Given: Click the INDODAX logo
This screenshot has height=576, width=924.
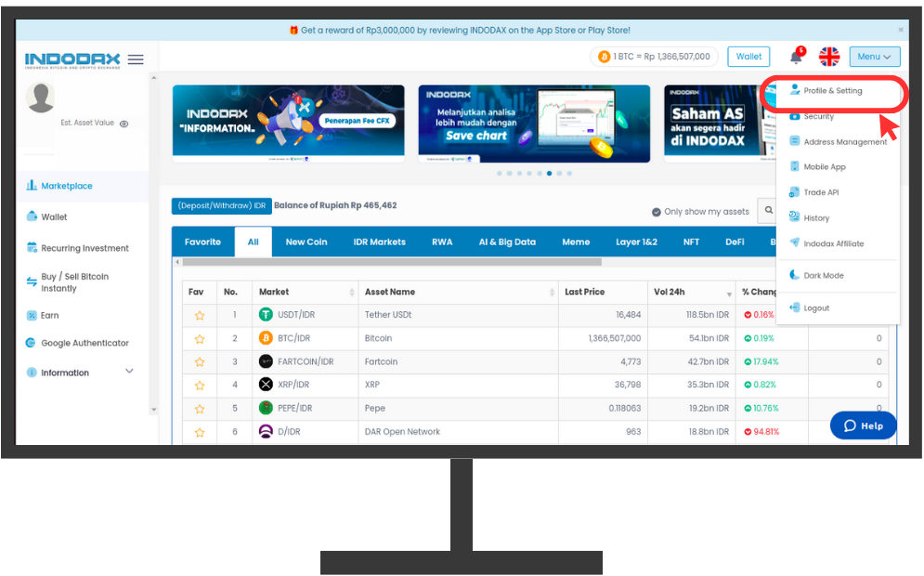Looking at the screenshot, I should coord(72,60).
